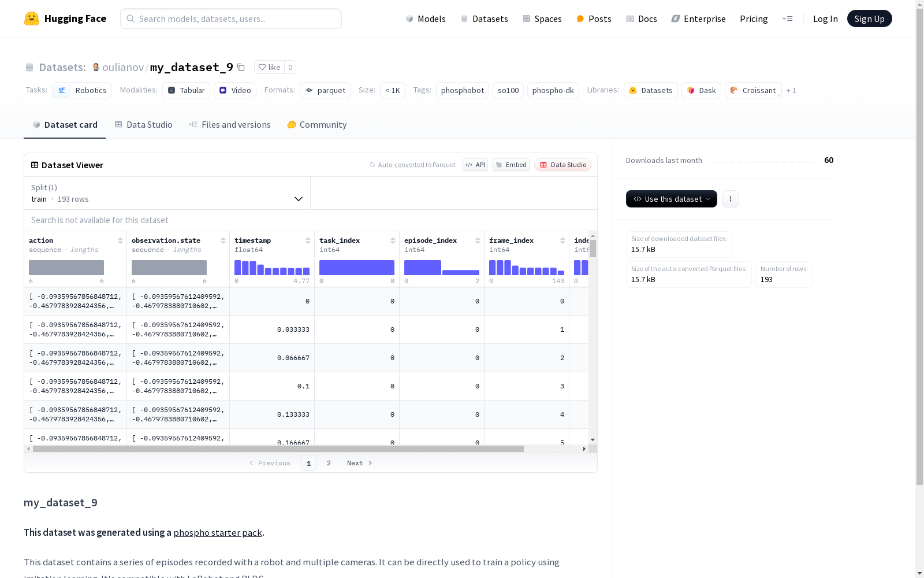Screen dimensions: 924x578
Task: Open the Files and versions tab
Action: tap(230, 125)
